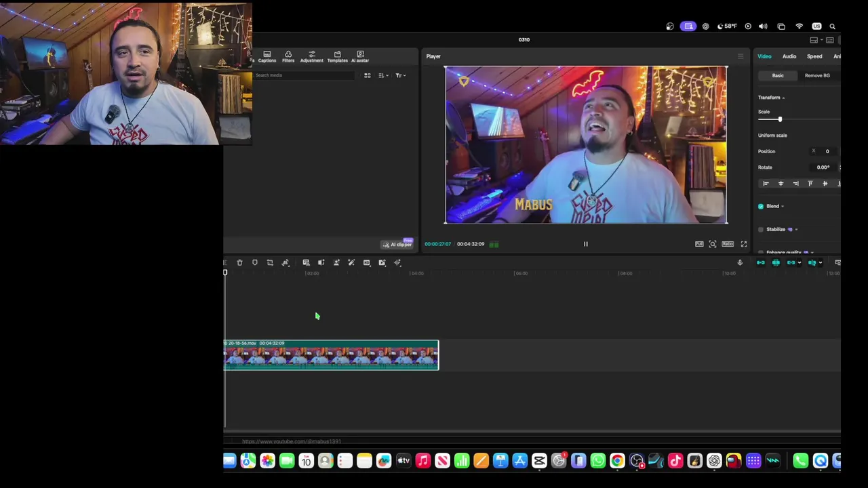
Task: Click the AI person cutout timeline icon
Action: click(336, 263)
